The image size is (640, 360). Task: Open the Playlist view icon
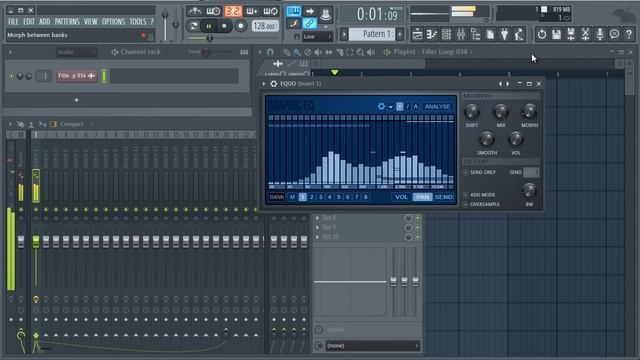pyautogui.click(x=417, y=35)
